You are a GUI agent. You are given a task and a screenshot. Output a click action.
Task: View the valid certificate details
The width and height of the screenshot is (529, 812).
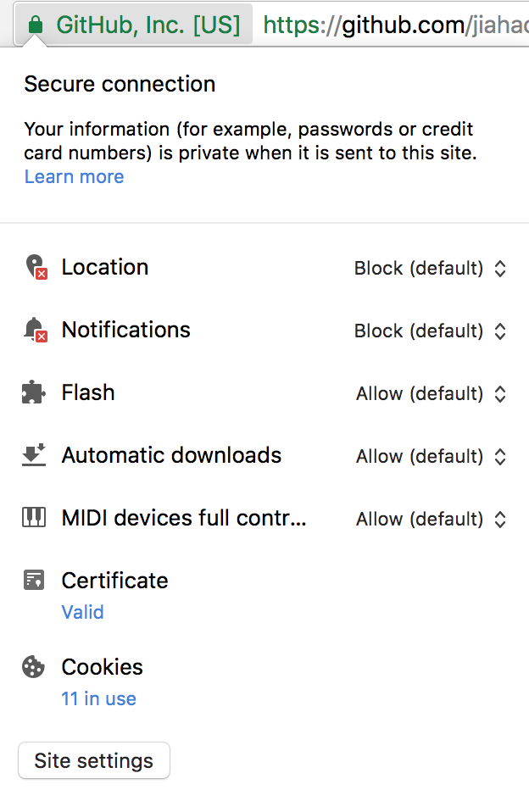(82, 612)
